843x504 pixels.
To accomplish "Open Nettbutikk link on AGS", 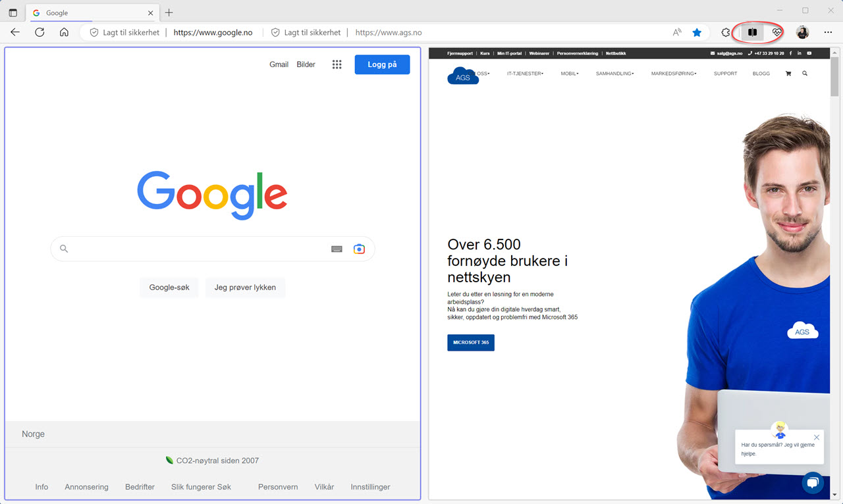I will (x=616, y=53).
